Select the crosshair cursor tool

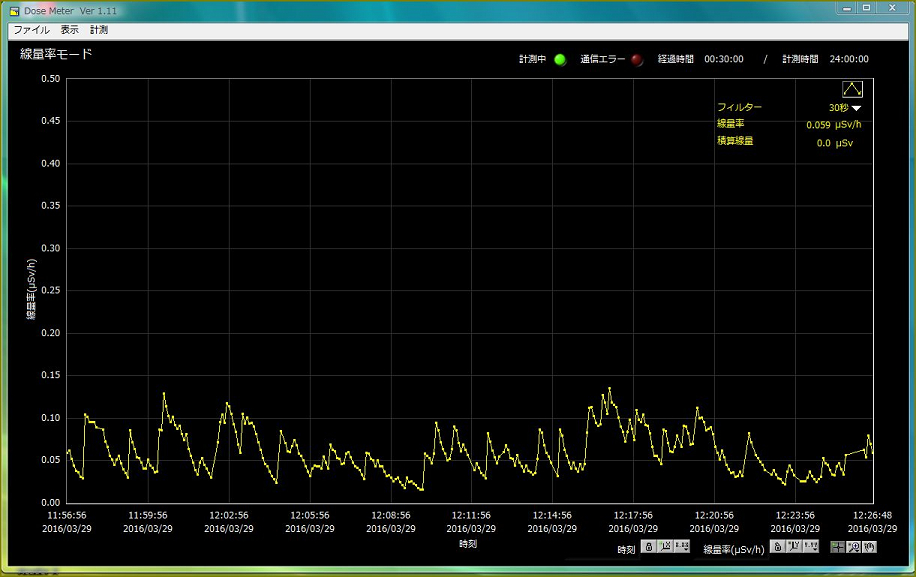[x=837, y=547]
